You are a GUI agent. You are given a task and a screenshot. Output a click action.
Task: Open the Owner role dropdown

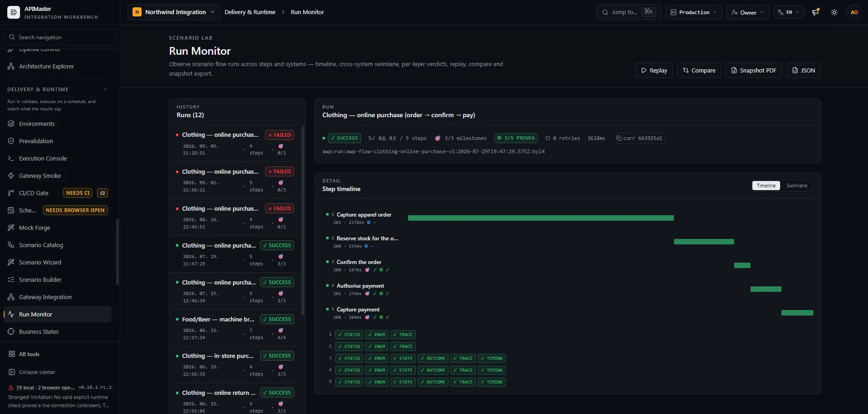coord(748,12)
